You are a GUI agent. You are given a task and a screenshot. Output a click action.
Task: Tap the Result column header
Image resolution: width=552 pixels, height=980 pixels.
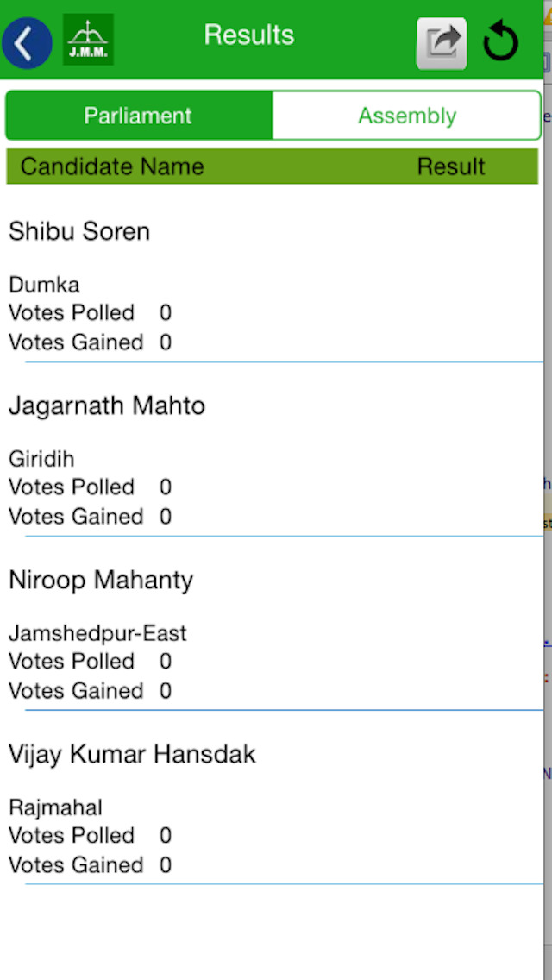tap(451, 166)
